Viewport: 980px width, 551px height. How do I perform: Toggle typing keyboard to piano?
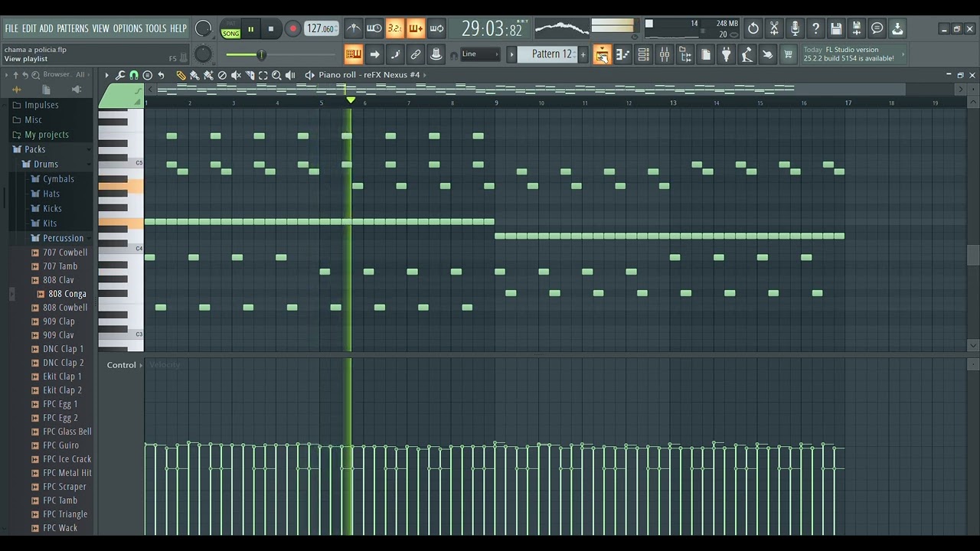[353, 54]
